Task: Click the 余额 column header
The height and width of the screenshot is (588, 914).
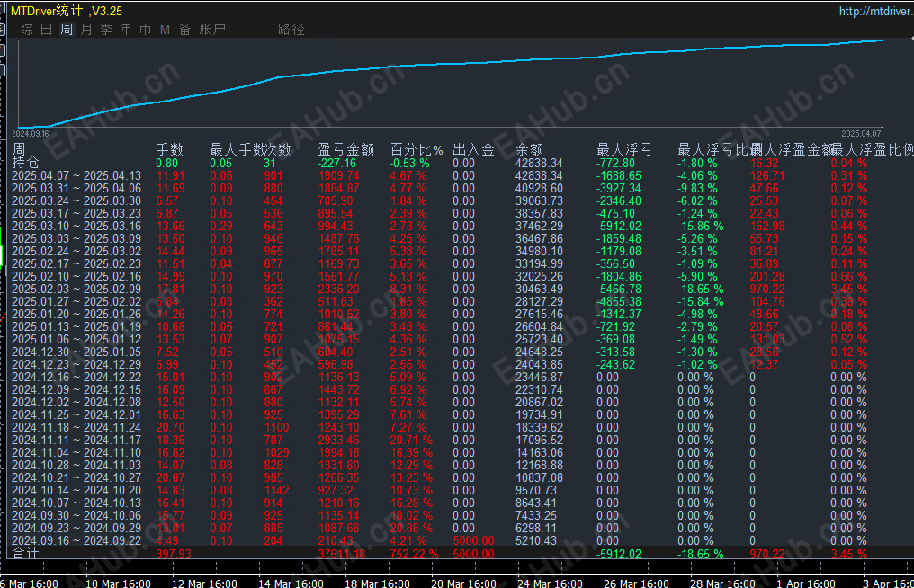Action: coord(529,150)
